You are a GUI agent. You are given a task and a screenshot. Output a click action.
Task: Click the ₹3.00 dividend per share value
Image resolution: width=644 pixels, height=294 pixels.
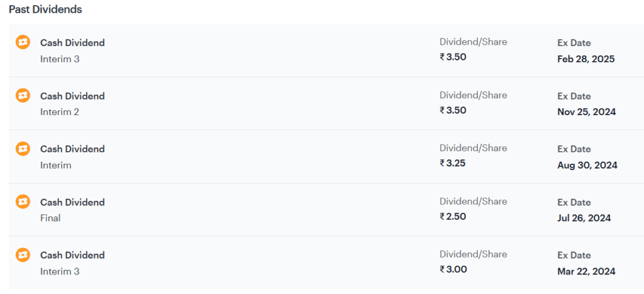(453, 269)
